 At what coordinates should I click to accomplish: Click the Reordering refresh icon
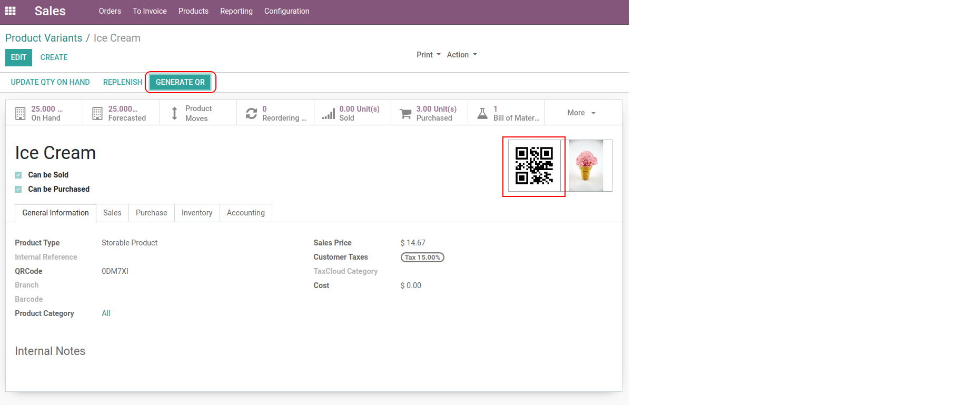pos(252,113)
